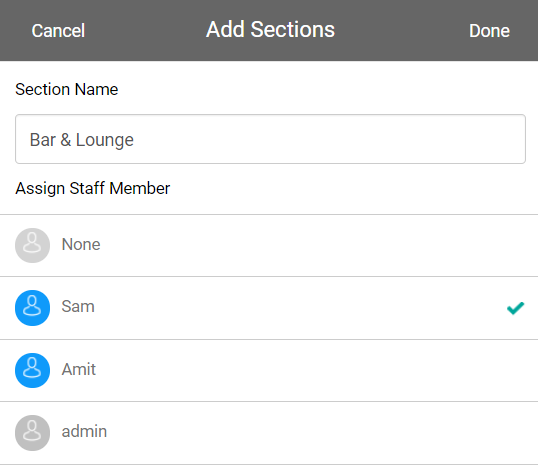Select Sam as assigned staff member
The width and height of the screenshot is (538, 468).
pyautogui.click(x=78, y=306)
